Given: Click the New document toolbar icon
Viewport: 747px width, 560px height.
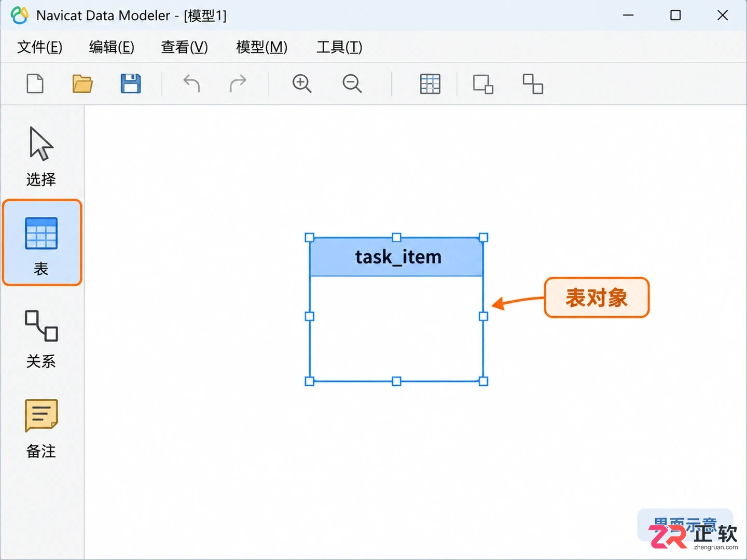Looking at the screenshot, I should point(35,83).
